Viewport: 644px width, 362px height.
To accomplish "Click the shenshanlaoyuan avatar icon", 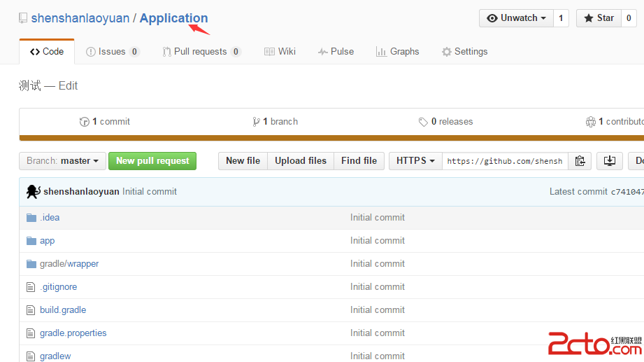I will tap(34, 192).
